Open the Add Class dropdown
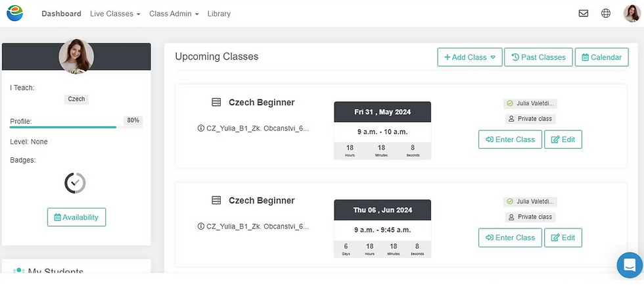Screen dimensions: 644x287 470,57
